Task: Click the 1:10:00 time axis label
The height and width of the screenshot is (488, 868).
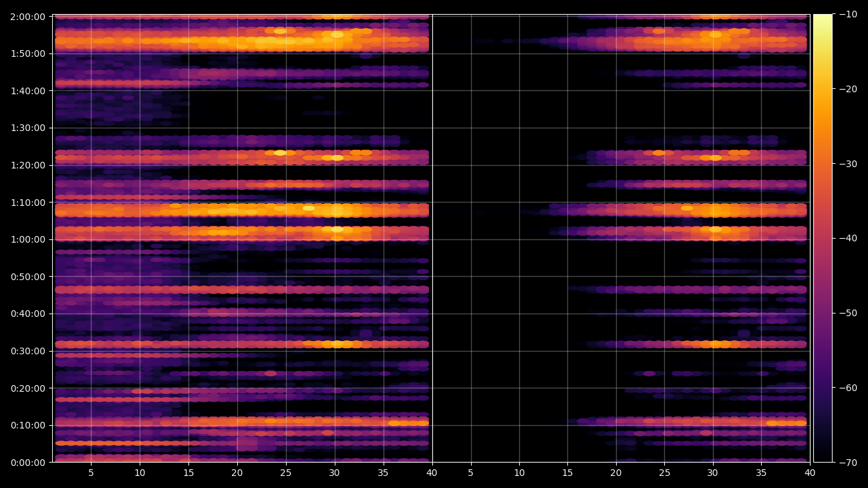Action: 27,203
